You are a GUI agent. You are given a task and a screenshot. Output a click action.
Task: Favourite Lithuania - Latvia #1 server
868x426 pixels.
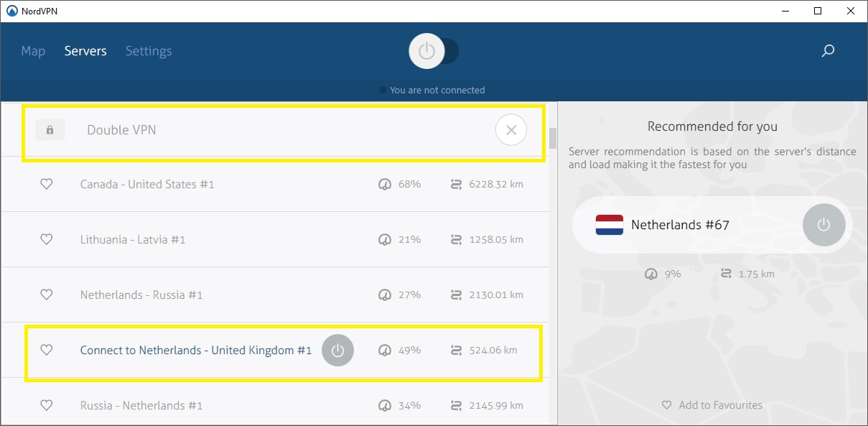(46, 239)
